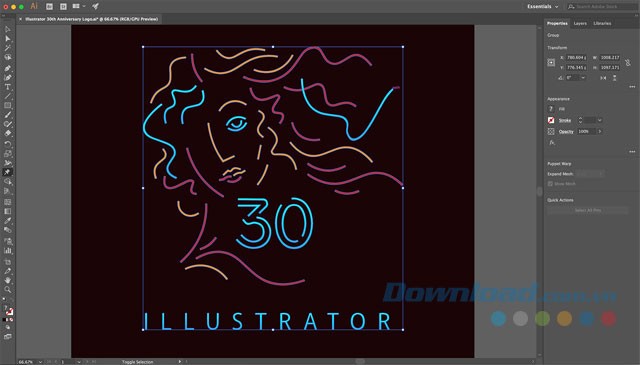Select the Gradient tool
The width and height of the screenshot is (640, 365).
pyautogui.click(x=7, y=211)
